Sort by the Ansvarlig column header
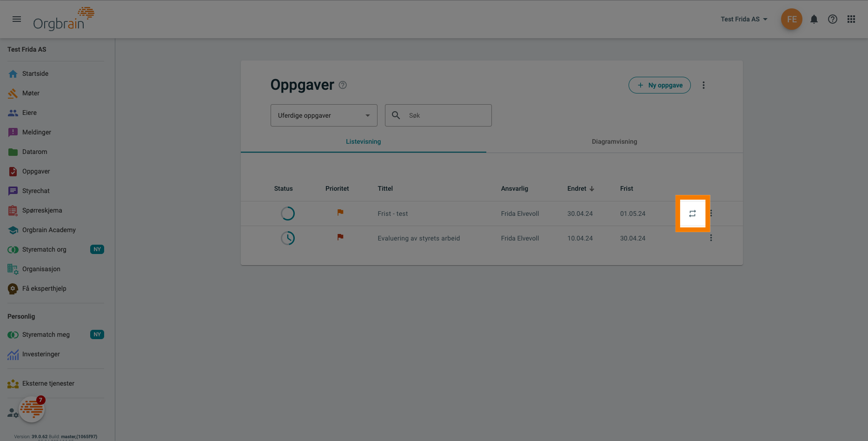The height and width of the screenshot is (441, 868). 514,188
